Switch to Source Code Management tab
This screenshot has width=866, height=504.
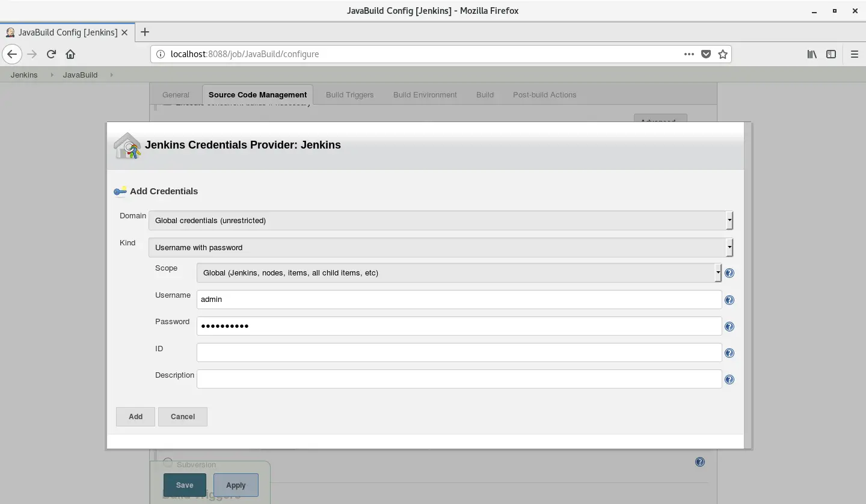click(257, 94)
